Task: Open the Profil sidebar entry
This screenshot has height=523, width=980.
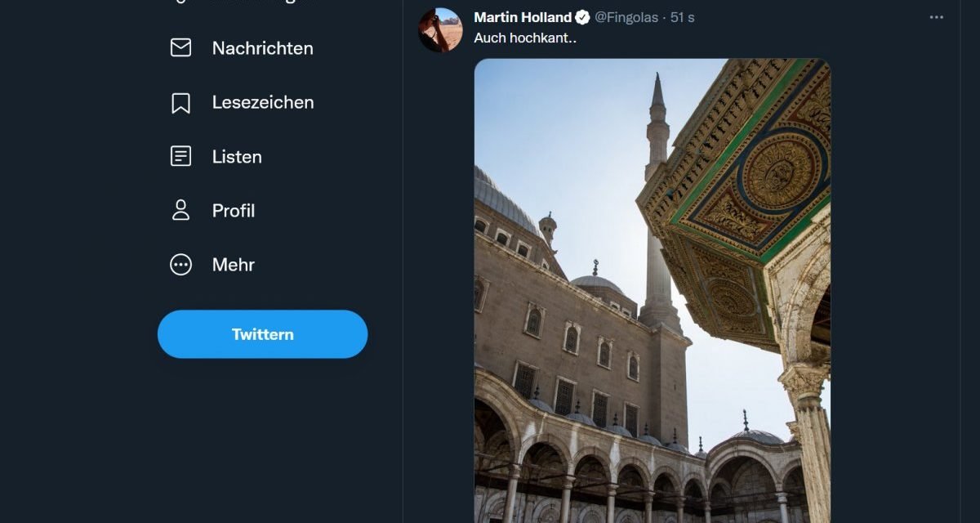Action: tap(233, 210)
